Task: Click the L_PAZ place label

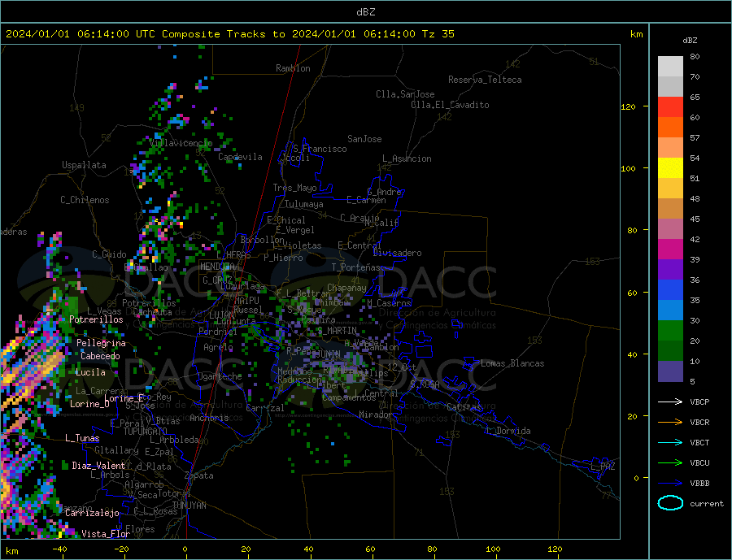Action: click(603, 467)
